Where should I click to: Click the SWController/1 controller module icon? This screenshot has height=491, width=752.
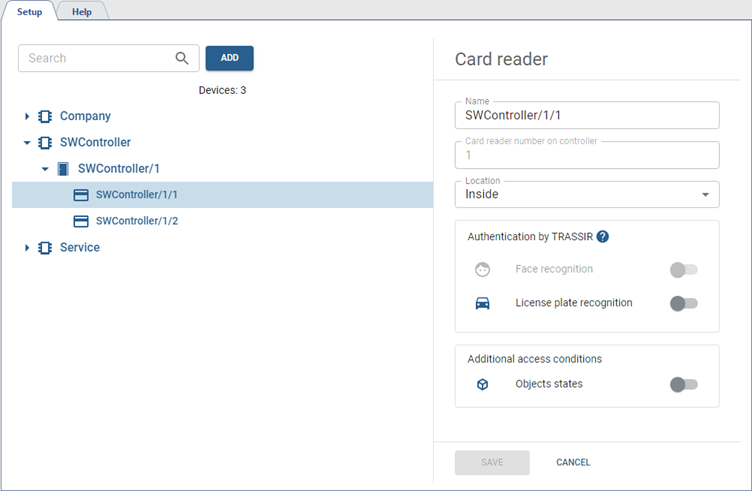click(x=63, y=168)
